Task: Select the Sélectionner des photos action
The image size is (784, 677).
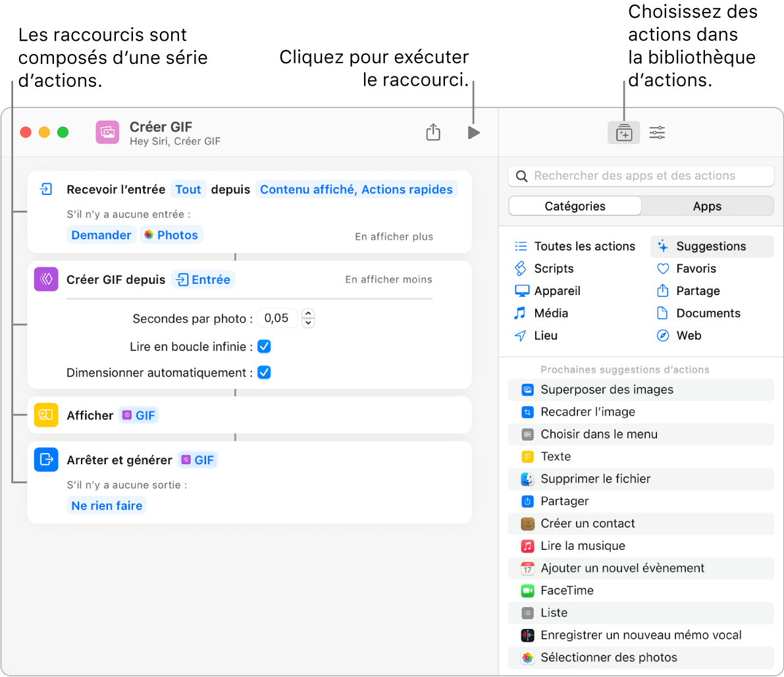Action: point(641,657)
